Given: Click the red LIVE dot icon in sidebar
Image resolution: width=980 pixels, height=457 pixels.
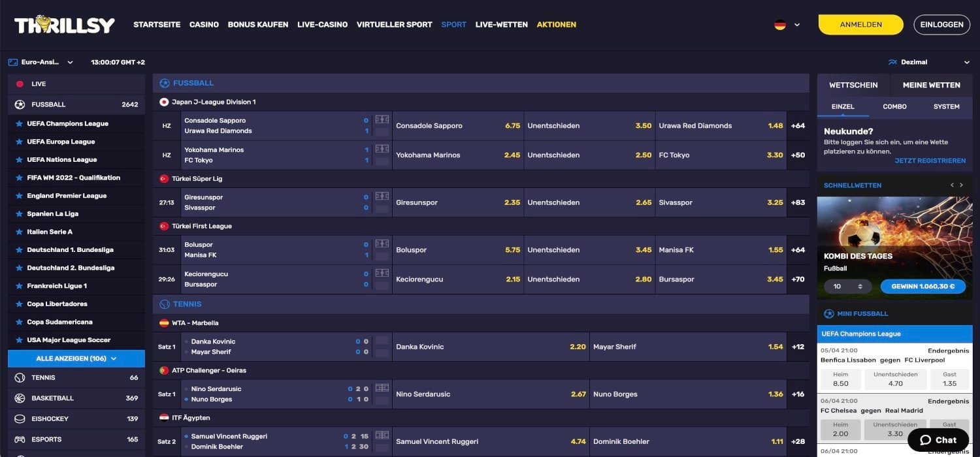Looking at the screenshot, I should (x=20, y=84).
